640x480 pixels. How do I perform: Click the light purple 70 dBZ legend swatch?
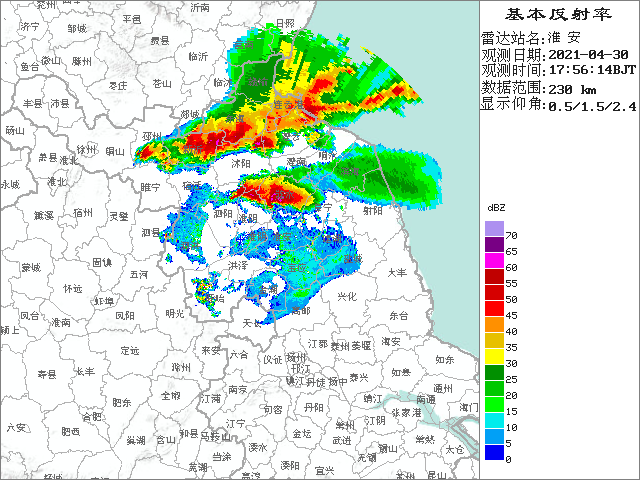494,230
